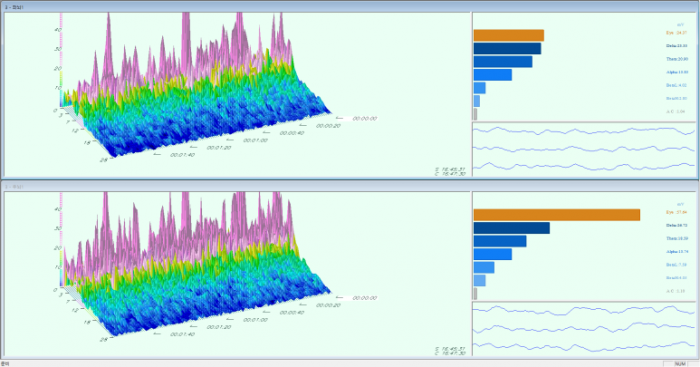Click the Theta value label in lower window

pos(677,238)
